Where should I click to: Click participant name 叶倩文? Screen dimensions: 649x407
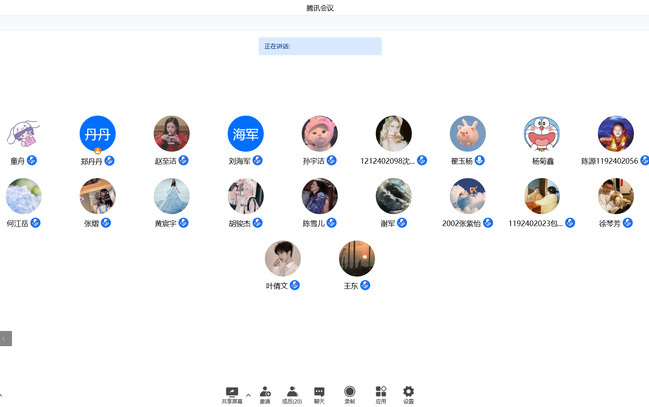[276, 286]
